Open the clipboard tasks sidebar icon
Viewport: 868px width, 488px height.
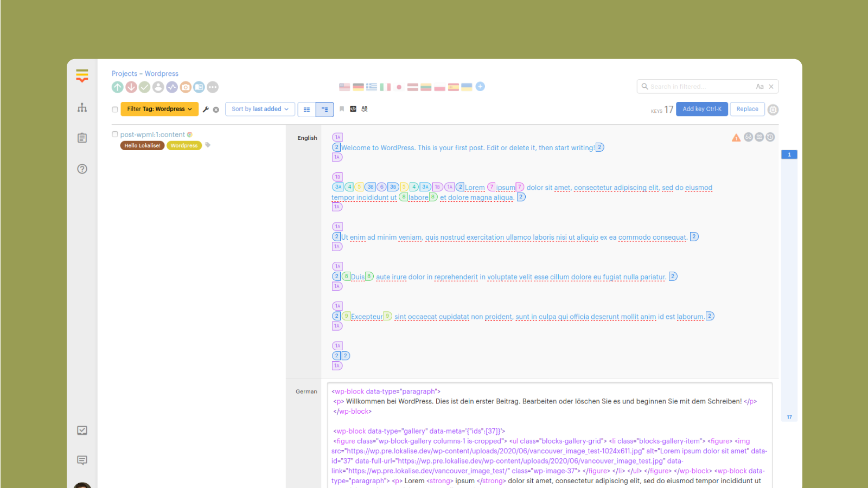[82, 138]
